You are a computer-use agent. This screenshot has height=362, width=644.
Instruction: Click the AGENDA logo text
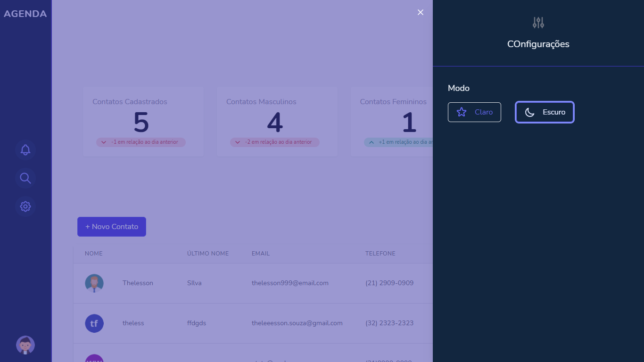[25, 14]
